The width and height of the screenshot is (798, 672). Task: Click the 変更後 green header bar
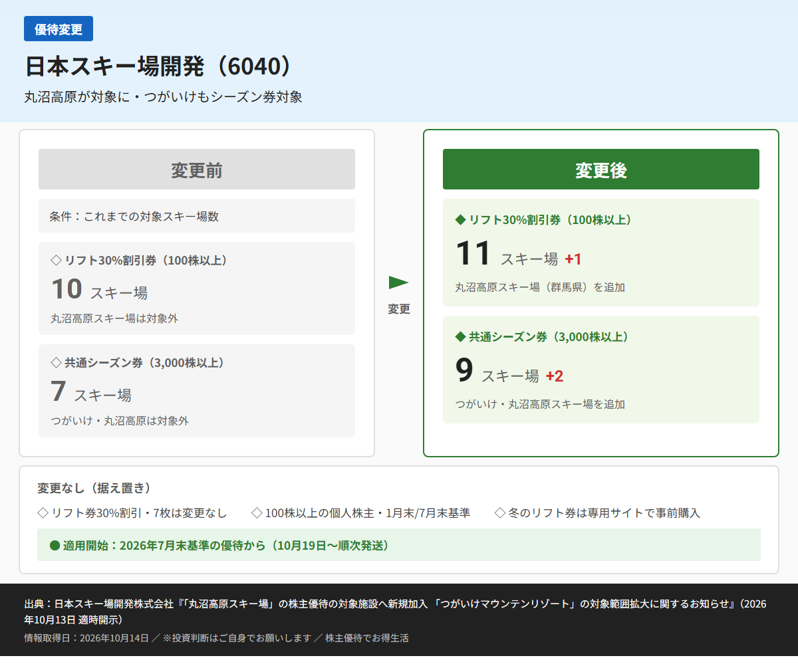[601, 169]
